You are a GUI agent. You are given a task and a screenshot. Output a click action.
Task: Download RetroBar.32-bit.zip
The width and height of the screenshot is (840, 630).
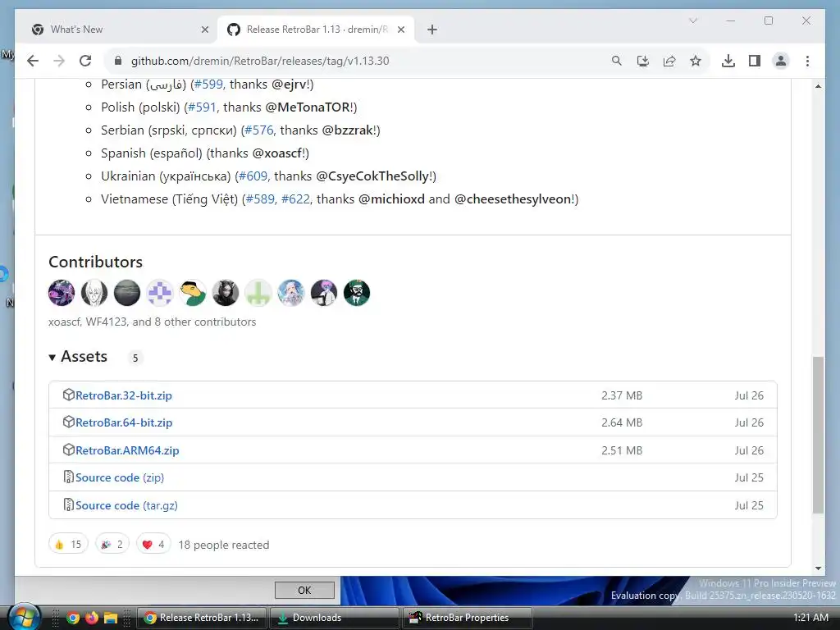click(124, 395)
